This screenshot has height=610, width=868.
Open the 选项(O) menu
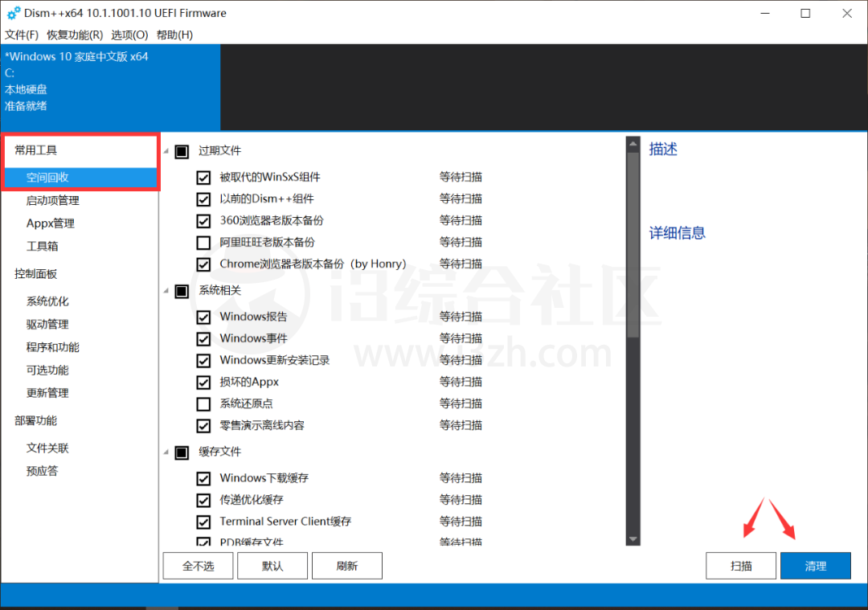pyautogui.click(x=129, y=35)
